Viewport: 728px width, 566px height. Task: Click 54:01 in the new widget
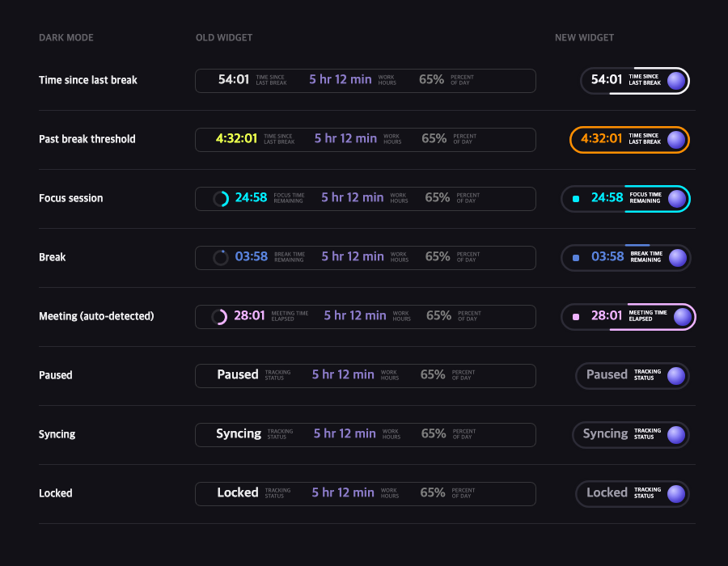(607, 80)
